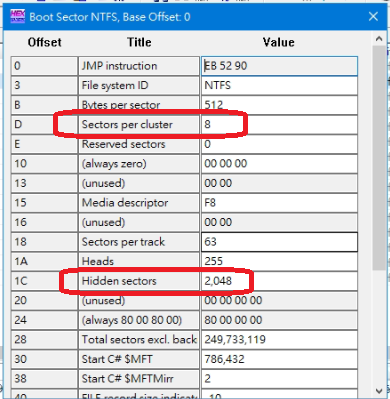Viewport: 390px width, 399px height.
Task: Edit the Sectors per cluster value
Action: (x=279, y=124)
